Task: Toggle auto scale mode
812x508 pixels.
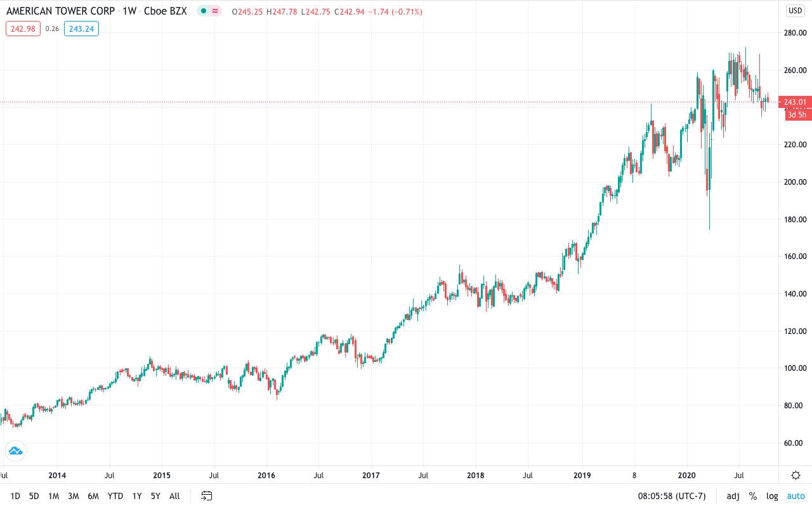Action: pyautogui.click(x=796, y=496)
